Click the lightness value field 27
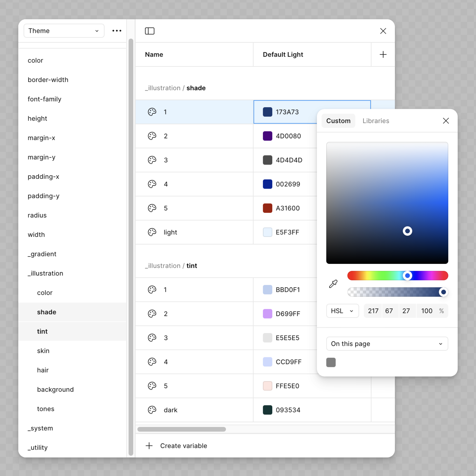The width and height of the screenshot is (476, 476). pyautogui.click(x=407, y=311)
